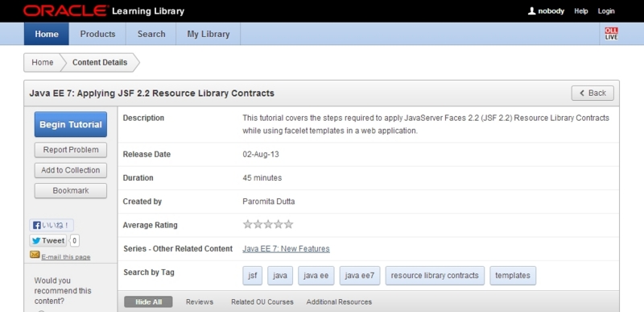Image resolution: width=644 pixels, height=312 pixels.
Task: Click the nobody user profile icon
Action: pos(531,11)
